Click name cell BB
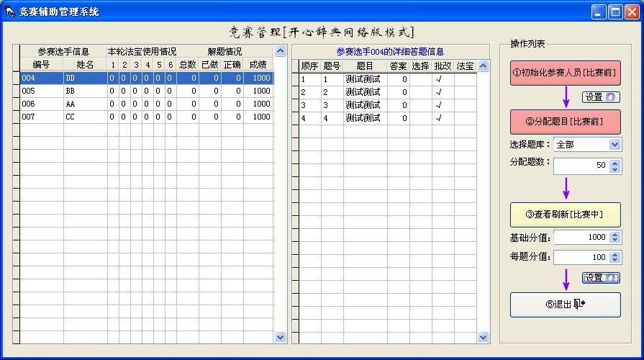Screen dimensions: 644x360 [x=86, y=91]
